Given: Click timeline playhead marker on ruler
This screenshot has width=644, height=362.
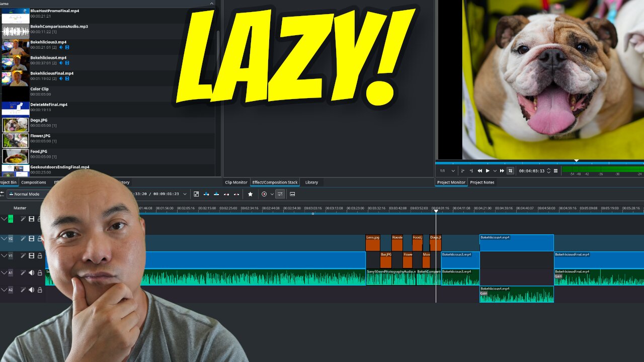Looking at the screenshot, I should [436, 211].
